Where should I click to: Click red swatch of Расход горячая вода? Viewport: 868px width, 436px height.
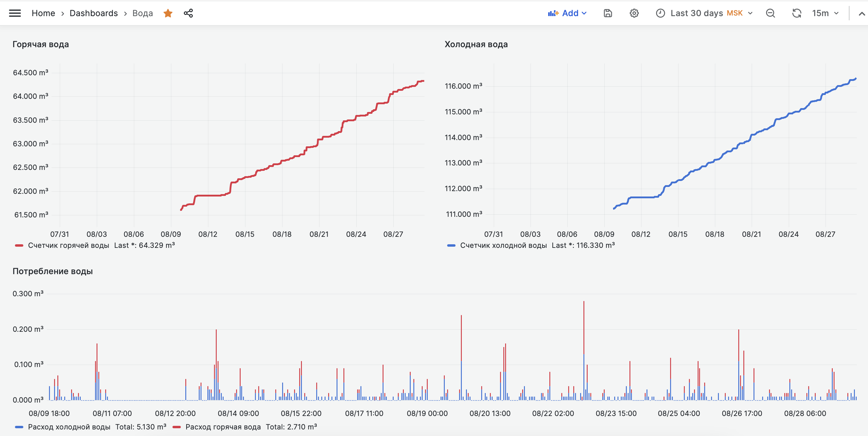(x=177, y=427)
